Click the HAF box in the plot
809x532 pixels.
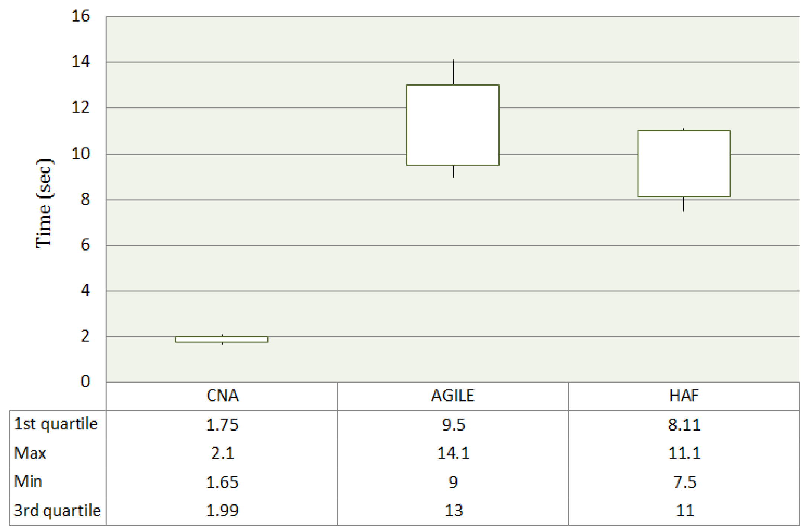click(x=684, y=164)
